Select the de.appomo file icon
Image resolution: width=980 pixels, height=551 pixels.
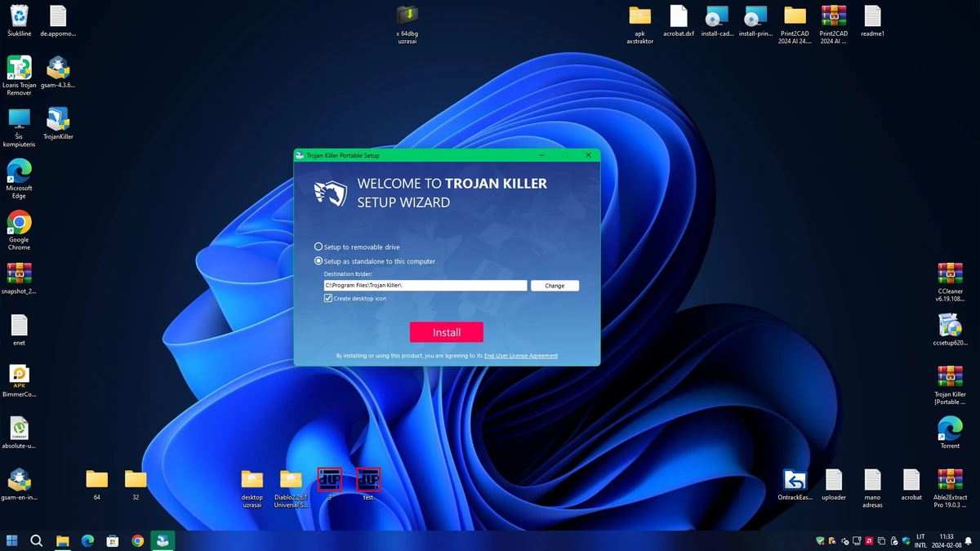(x=58, y=20)
